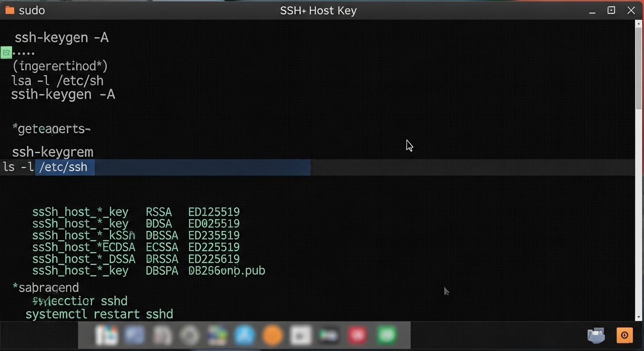Minimize the terminal window
Screen dimensions: 644x351
click(592, 11)
